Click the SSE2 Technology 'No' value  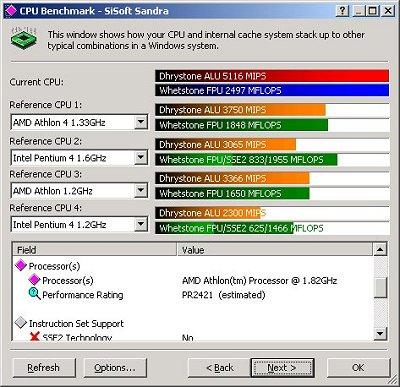point(188,337)
